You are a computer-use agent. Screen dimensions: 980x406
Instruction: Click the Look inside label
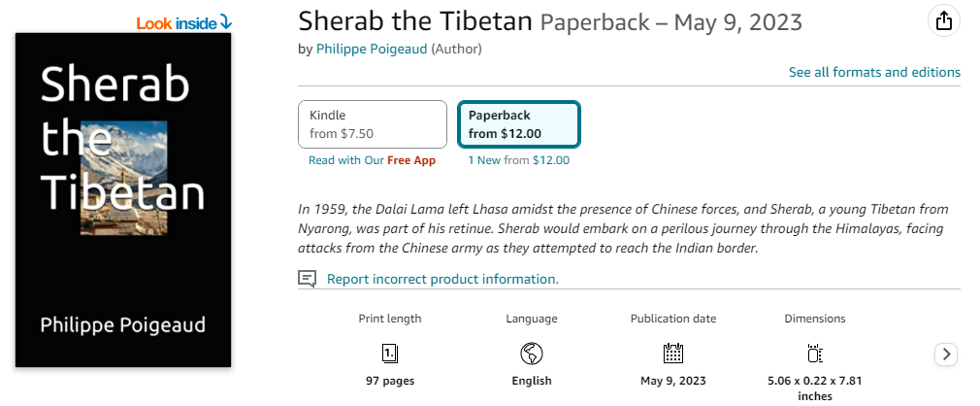[x=178, y=23]
